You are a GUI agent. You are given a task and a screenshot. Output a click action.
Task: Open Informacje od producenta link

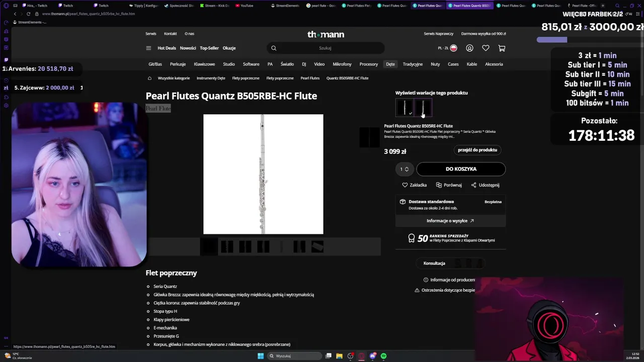coord(449,280)
